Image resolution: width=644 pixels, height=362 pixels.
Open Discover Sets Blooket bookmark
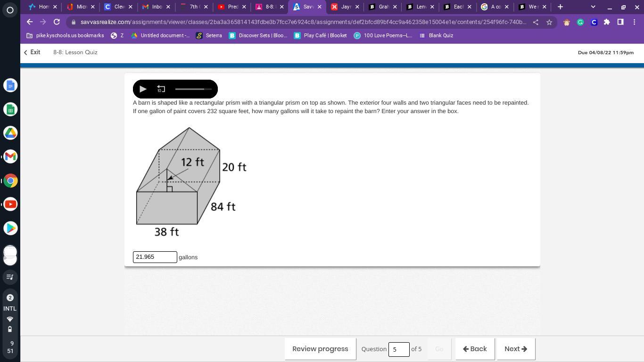(258, 35)
